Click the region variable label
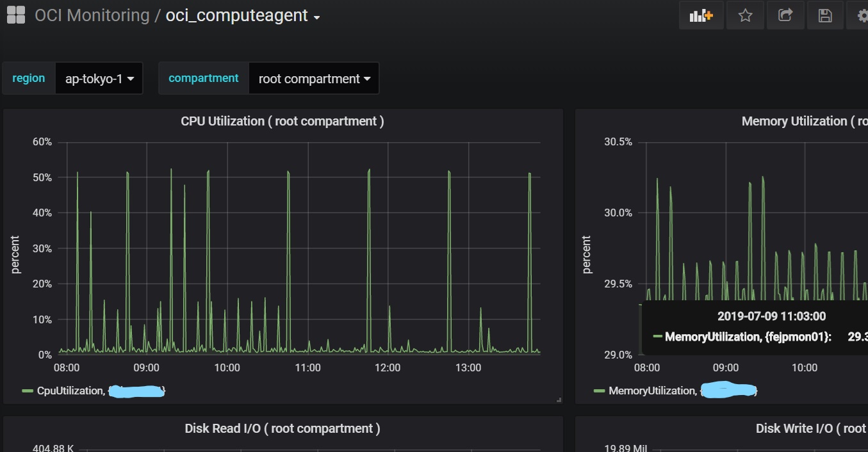 pyautogui.click(x=29, y=78)
